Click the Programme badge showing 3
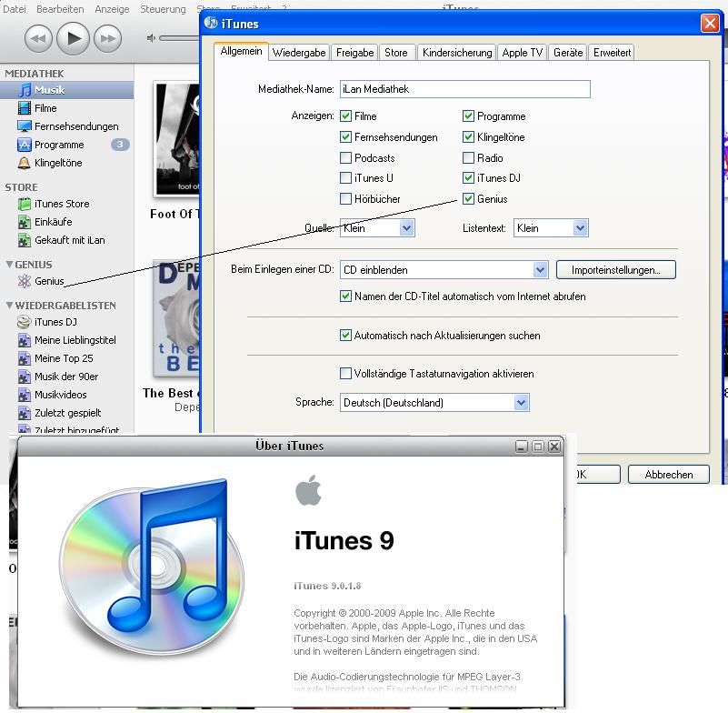 coord(120,145)
